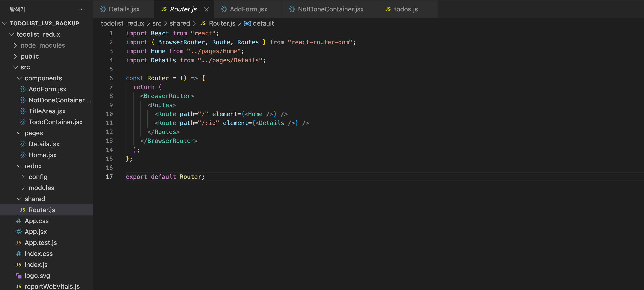This screenshot has height=290, width=644.
Task: Click the explorer more actions ellipsis icon
Action: [x=82, y=9]
